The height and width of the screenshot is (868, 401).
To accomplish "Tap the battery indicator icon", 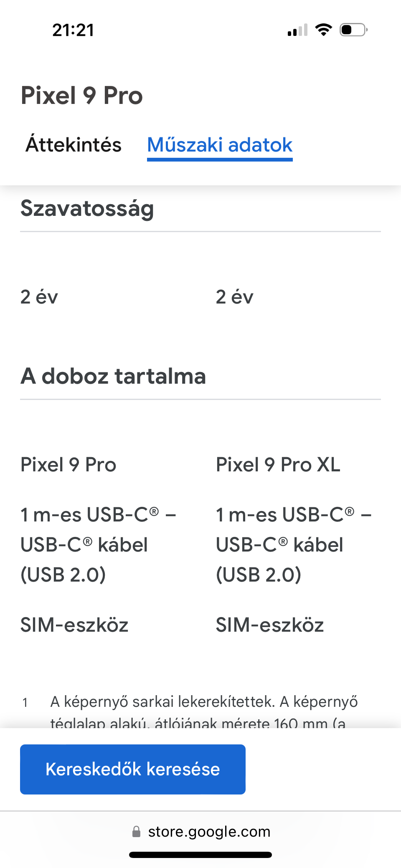I will [x=353, y=30].
